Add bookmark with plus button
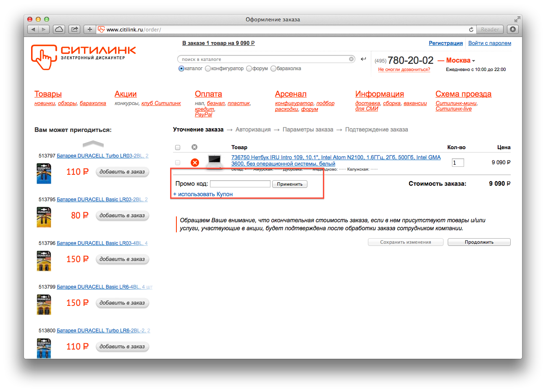The image size is (546, 392). [90, 29]
